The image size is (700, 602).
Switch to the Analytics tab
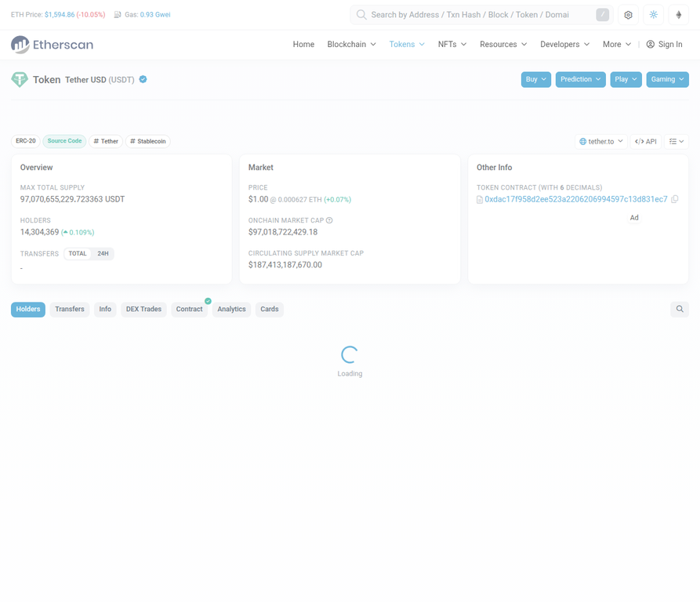click(231, 310)
